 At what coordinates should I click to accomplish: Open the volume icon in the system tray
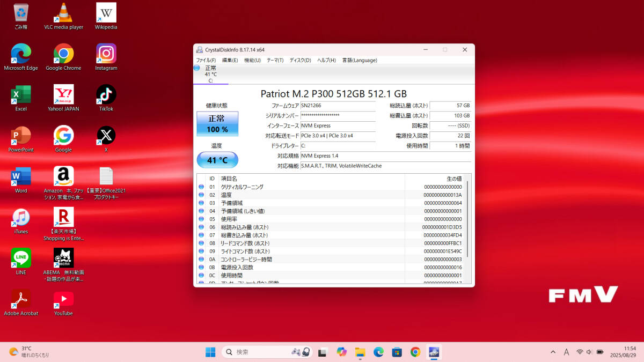click(589, 352)
